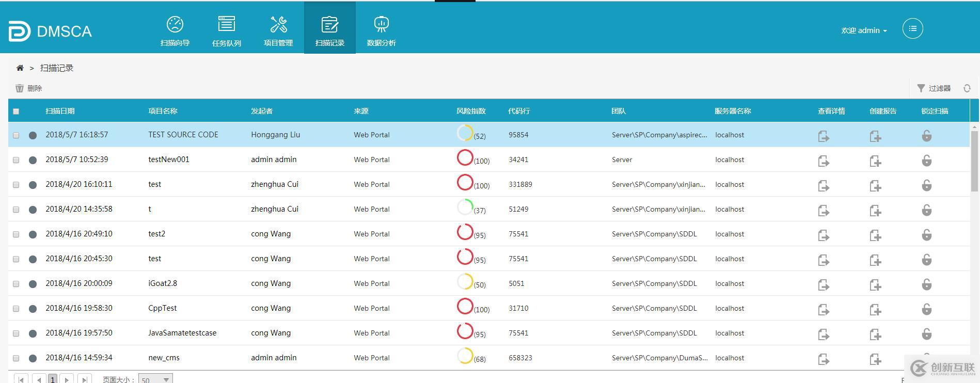Screen dimensions: 980x383
Task: Create a report for testNew001
Action: (875, 161)
